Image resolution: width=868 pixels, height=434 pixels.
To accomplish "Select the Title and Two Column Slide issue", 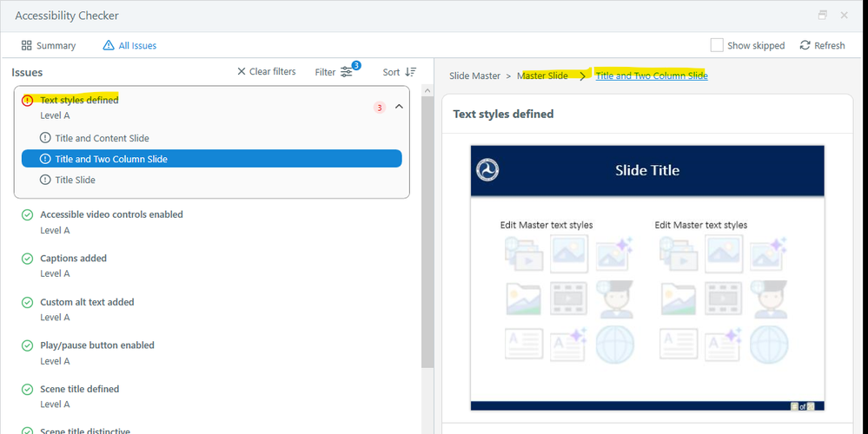I will coord(211,159).
